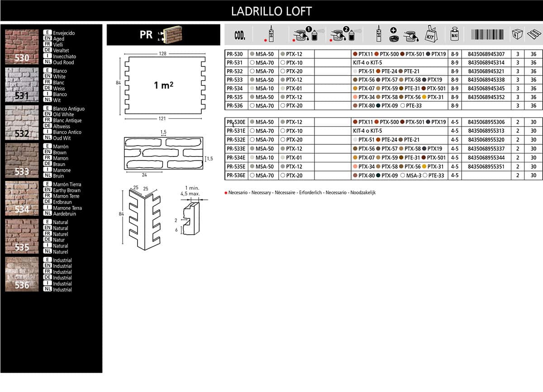Open the 534 Marrón Tierra brick thumbnail
This screenshot has width=543, height=392.
pos(22,198)
